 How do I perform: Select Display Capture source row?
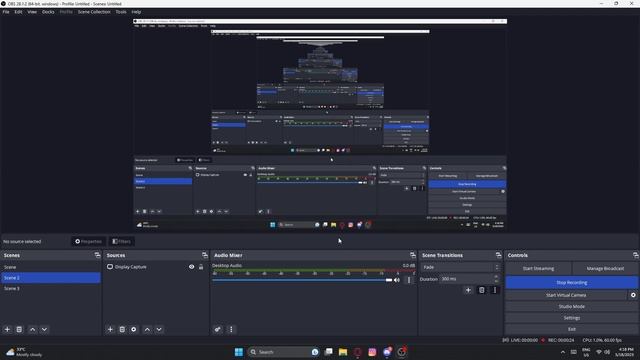155,267
